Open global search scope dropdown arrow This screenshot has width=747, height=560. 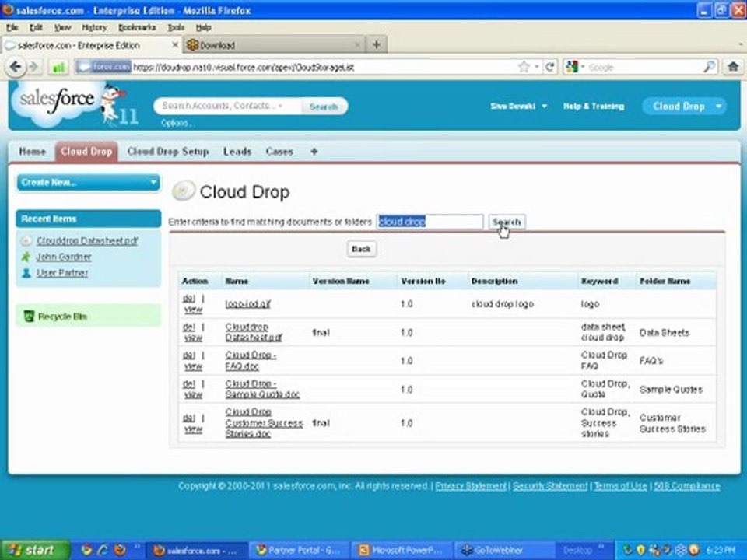point(281,106)
